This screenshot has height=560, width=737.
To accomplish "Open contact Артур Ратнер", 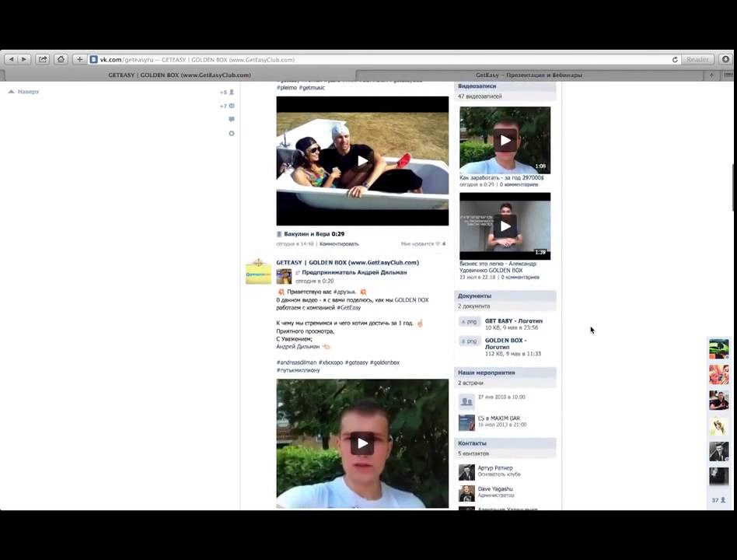I will pos(495,468).
